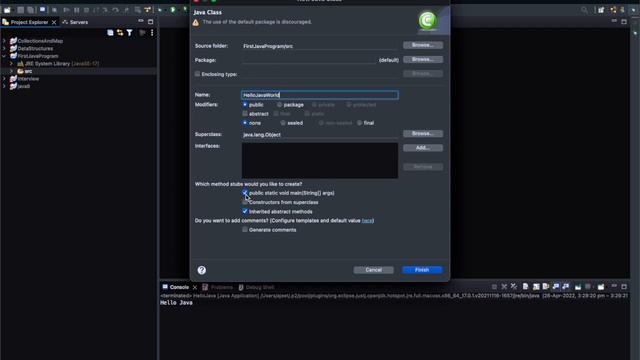The image size is (640, 360).
Task: Select the final radio button
Action: click(360, 123)
